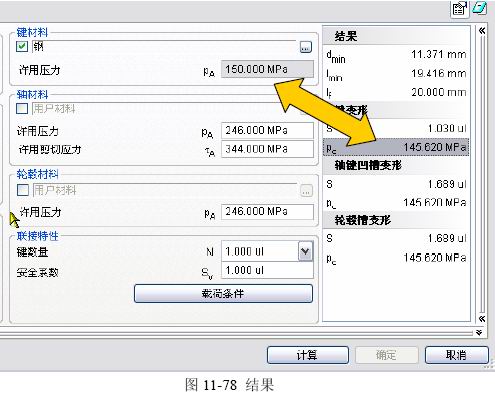Click the clipboard properties icon at top right

[460, 9]
